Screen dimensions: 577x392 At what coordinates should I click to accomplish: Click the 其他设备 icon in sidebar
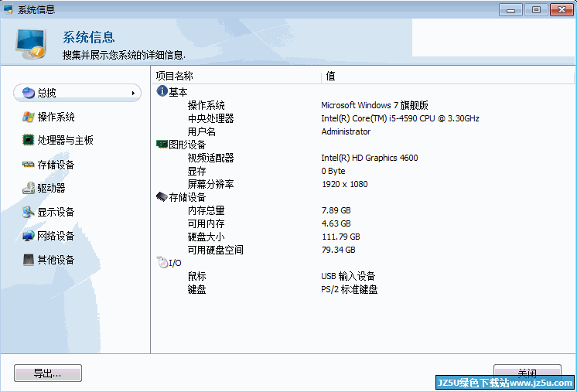coord(29,260)
